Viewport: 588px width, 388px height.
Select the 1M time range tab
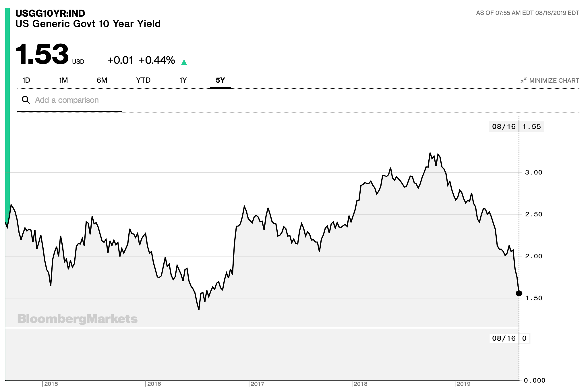pos(63,80)
